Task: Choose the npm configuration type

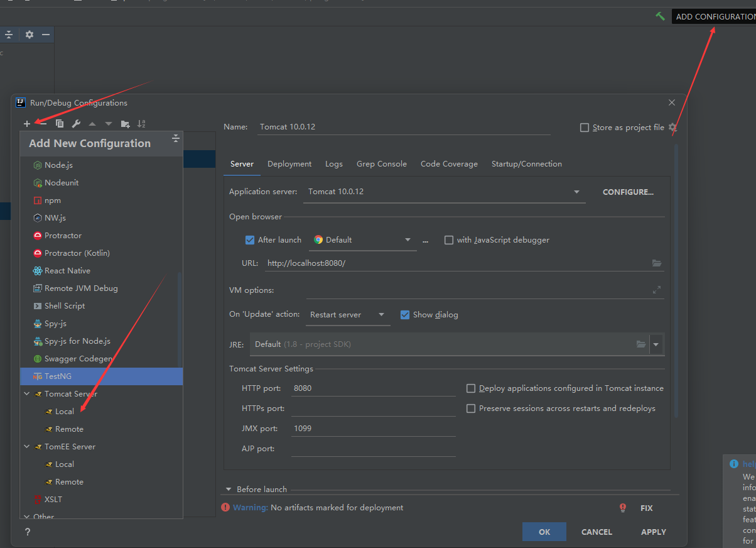Action: (x=101, y=200)
